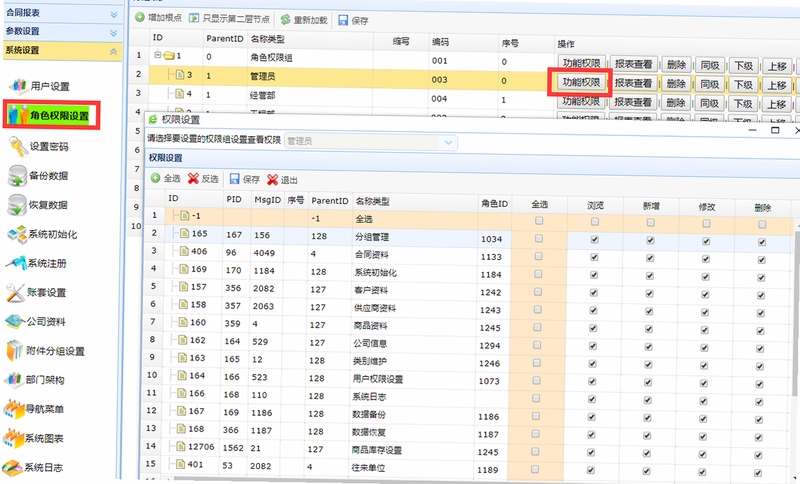Image resolution: width=800 pixels, height=484 pixels.
Task: Click 上移 button for 角色权限组 row
Action: point(778,66)
